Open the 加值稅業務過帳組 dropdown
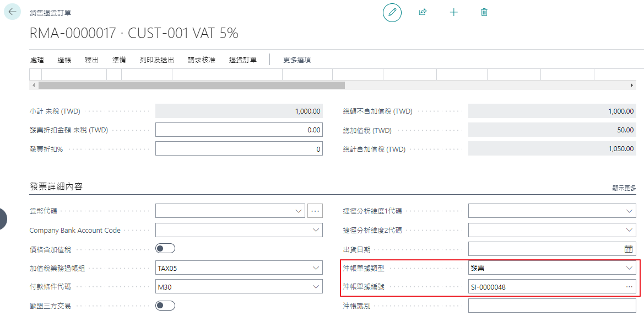Screen dimensions: 644x326 point(316,268)
